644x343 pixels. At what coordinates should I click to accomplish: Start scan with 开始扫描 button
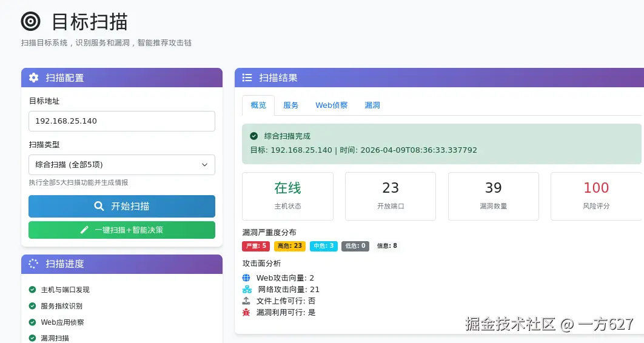(121, 206)
